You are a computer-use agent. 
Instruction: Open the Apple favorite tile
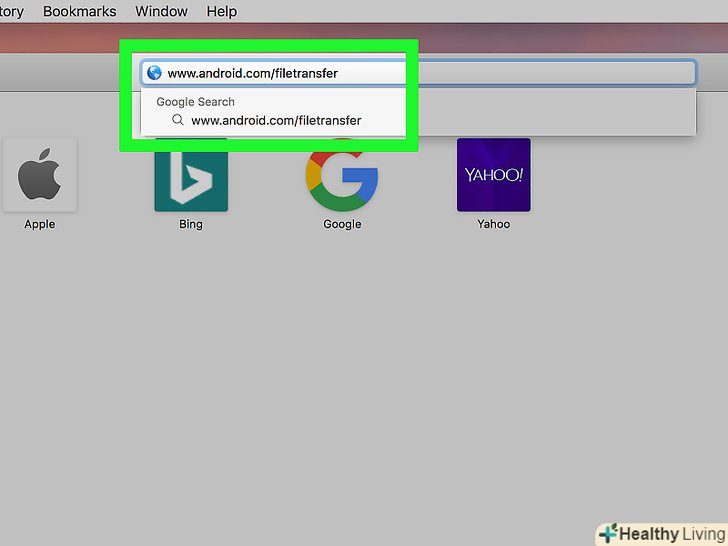point(39,175)
